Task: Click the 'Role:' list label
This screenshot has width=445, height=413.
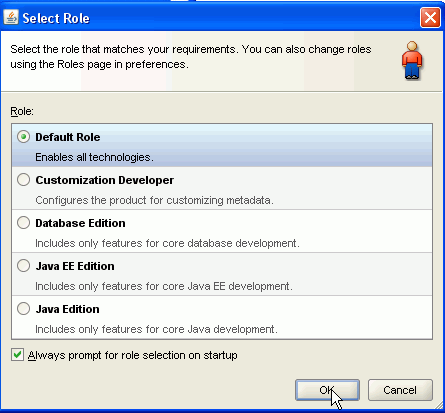Action: (x=22, y=111)
